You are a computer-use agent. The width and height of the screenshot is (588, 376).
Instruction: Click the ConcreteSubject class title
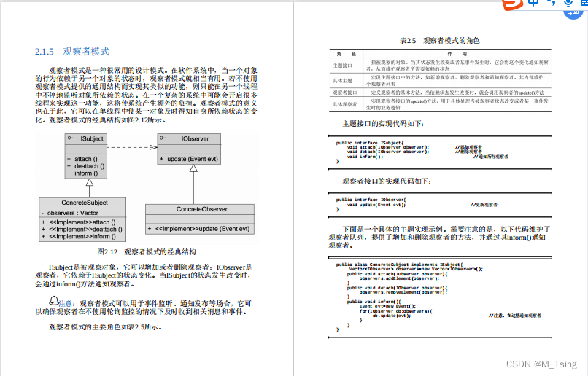[85, 203]
